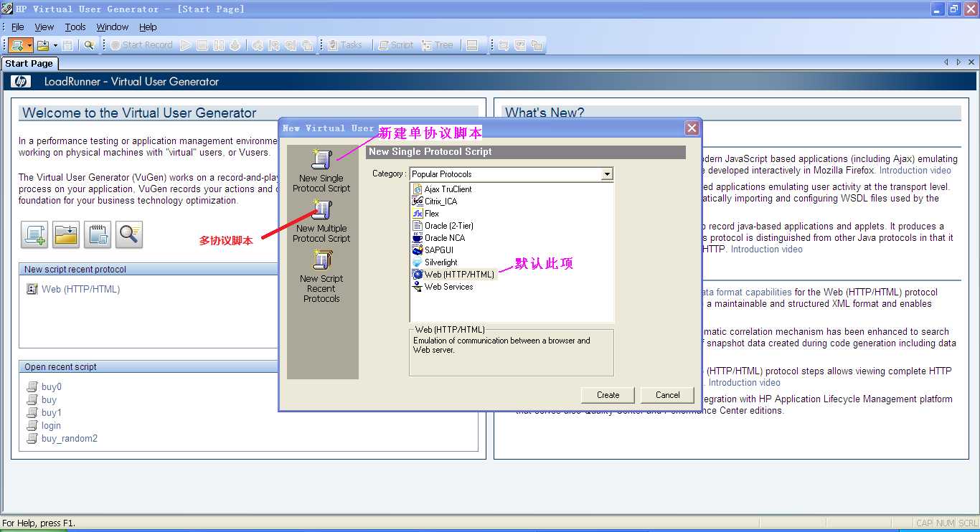Click the Save disk toolbar icon

point(67,45)
